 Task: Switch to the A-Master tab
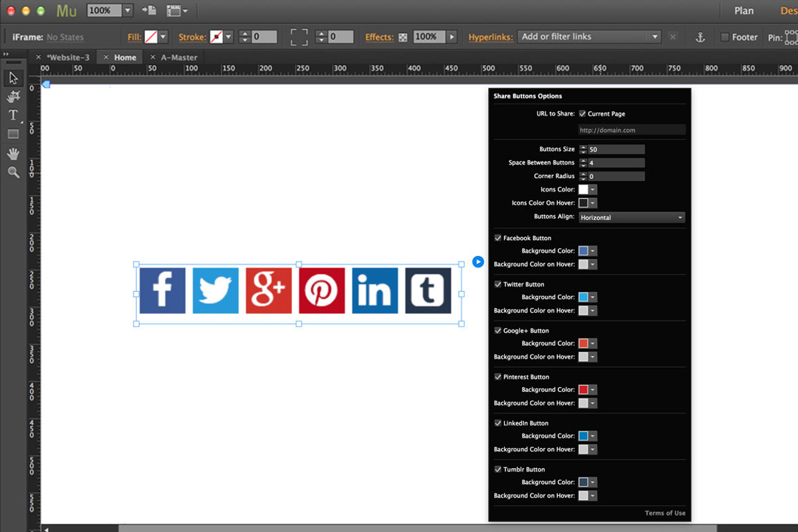(180, 57)
